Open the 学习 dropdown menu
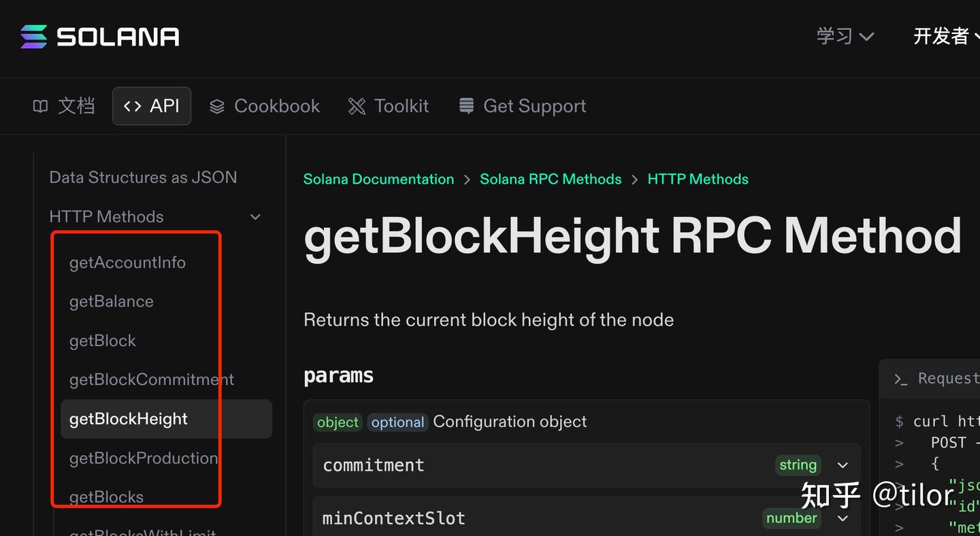 point(845,36)
